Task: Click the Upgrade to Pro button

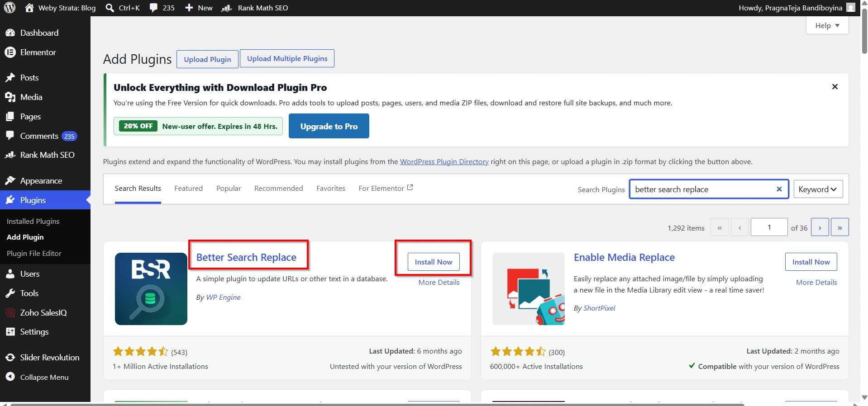Action: pos(329,126)
